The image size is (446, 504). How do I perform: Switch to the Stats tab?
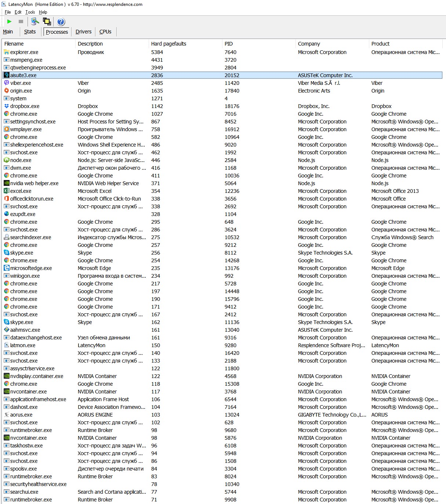30,32
